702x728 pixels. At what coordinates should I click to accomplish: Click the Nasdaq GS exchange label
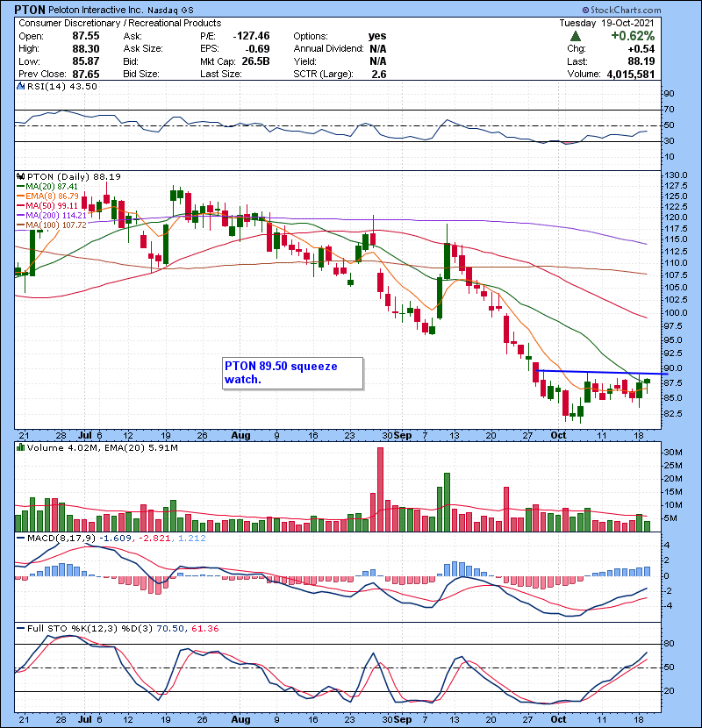(x=171, y=11)
